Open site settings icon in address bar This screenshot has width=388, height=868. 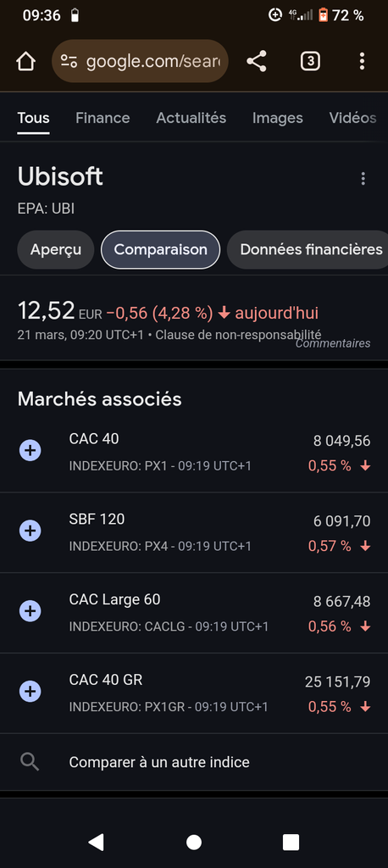(69, 61)
